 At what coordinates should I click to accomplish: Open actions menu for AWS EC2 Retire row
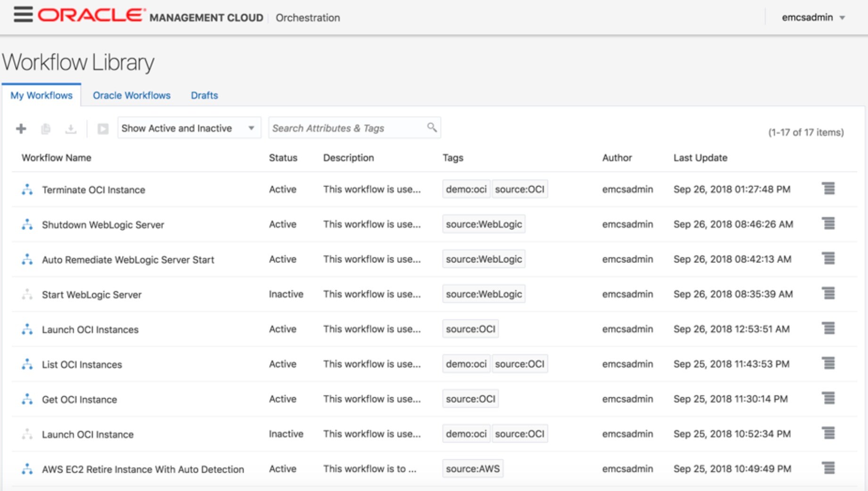(828, 468)
